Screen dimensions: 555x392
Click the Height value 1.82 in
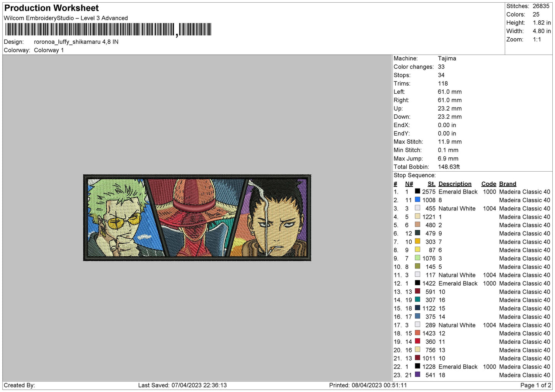pos(542,23)
